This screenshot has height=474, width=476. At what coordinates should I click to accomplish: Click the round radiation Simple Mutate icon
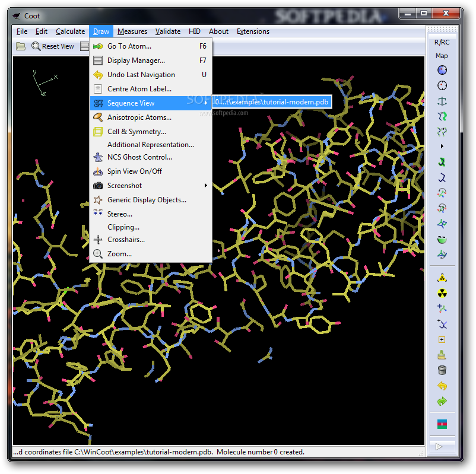click(442, 293)
